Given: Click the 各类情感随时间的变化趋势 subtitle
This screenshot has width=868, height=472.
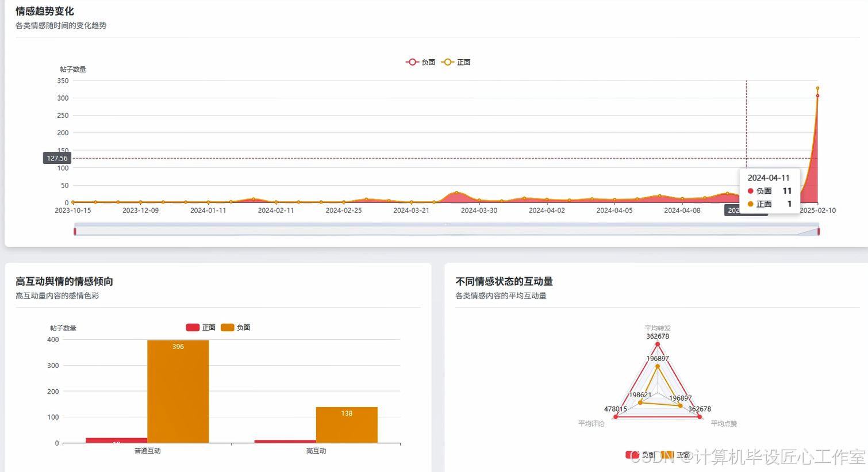Looking at the screenshot, I should point(61,25).
